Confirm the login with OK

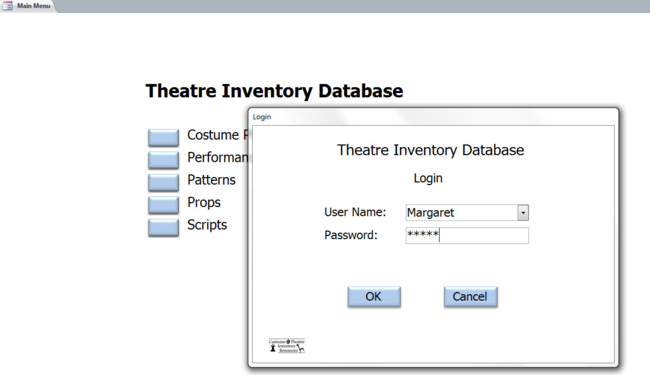tap(374, 297)
